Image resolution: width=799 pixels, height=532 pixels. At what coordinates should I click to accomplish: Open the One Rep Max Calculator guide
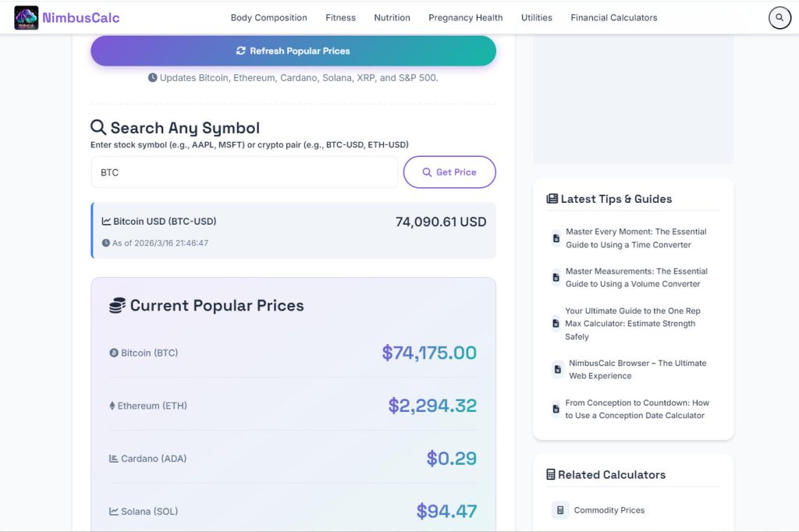[x=632, y=324]
